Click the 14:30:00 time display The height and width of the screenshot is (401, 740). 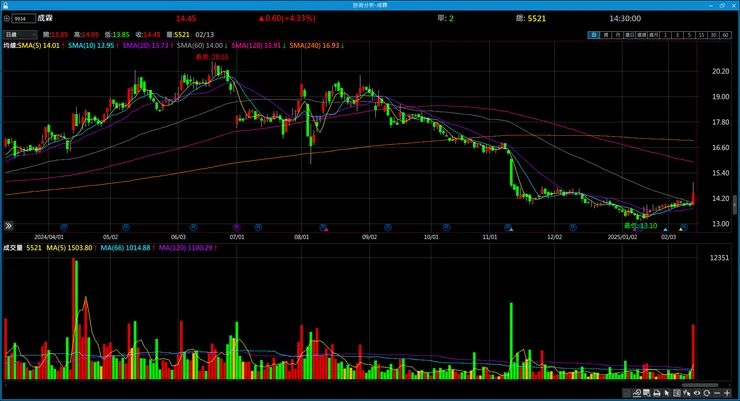pyautogui.click(x=625, y=18)
